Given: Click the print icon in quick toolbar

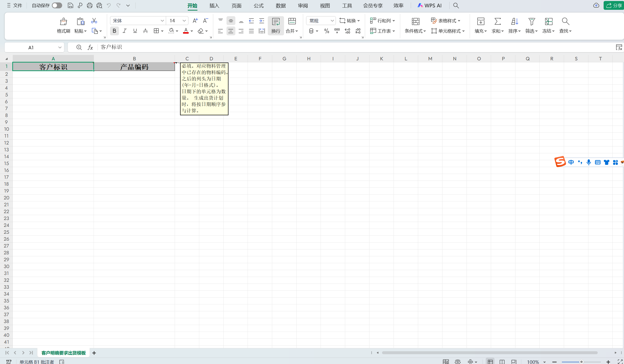Looking at the screenshot, I should click(90, 5).
